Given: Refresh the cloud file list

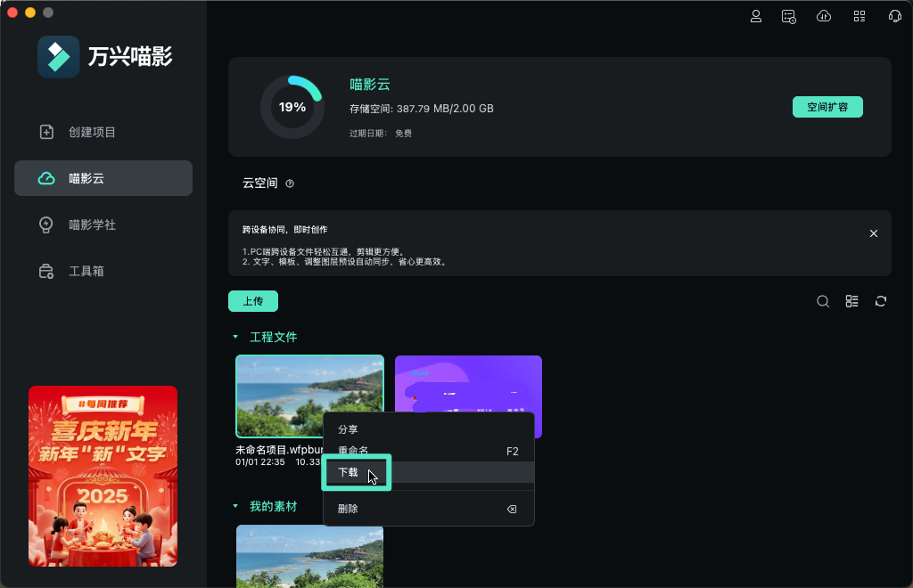Looking at the screenshot, I should (x=880, y=301).
